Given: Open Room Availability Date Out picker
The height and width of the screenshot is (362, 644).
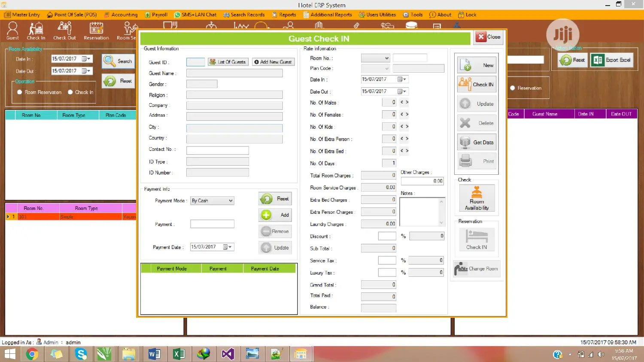Looking at the screenshot, I should (x=86, y=71).
